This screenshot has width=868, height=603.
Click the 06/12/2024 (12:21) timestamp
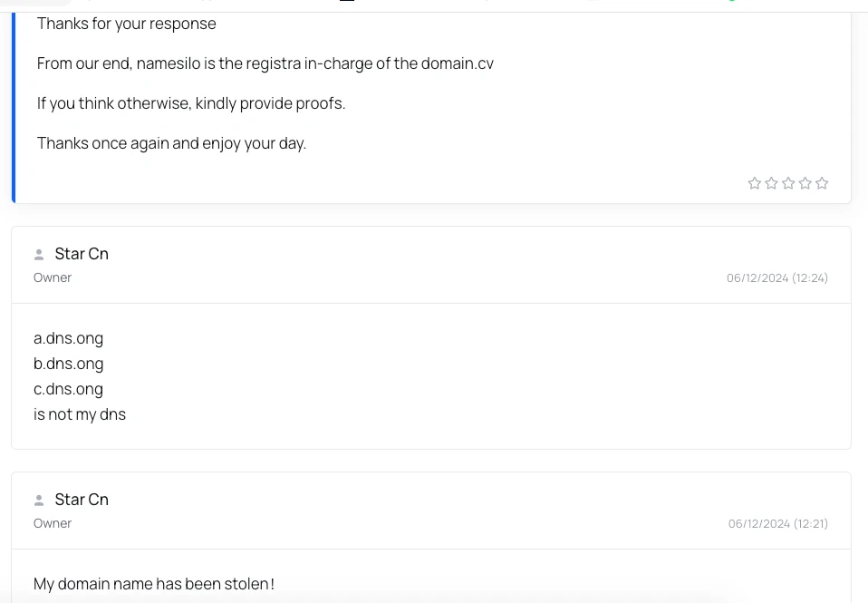click(777, 523)
